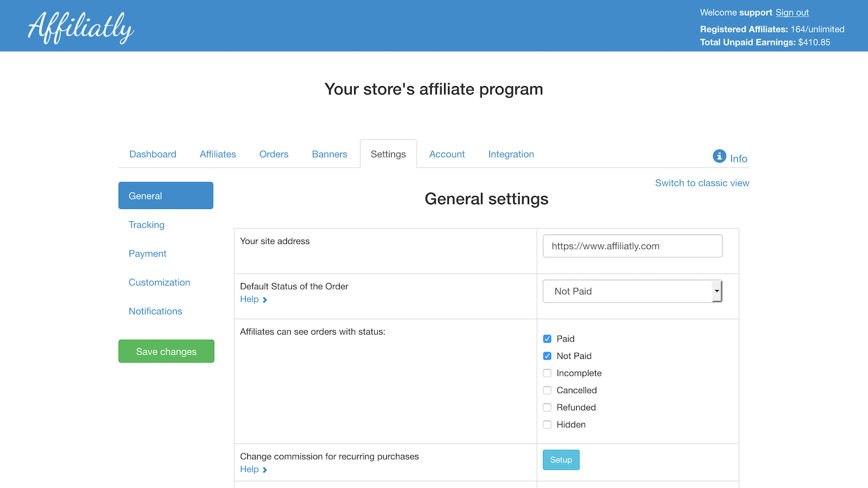Open the Notifications settings section
The width and height of the screenshot is (868, 488).
tap(155, 311)
